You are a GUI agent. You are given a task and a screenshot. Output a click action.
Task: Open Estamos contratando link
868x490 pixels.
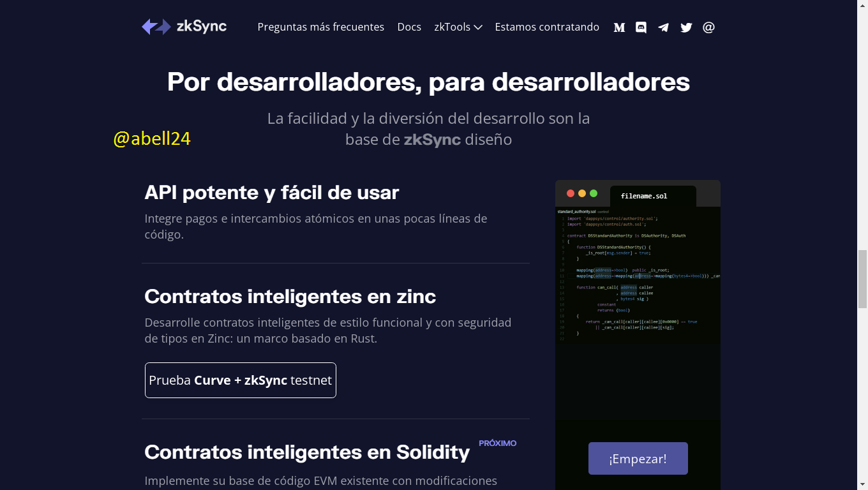[547, 27]
